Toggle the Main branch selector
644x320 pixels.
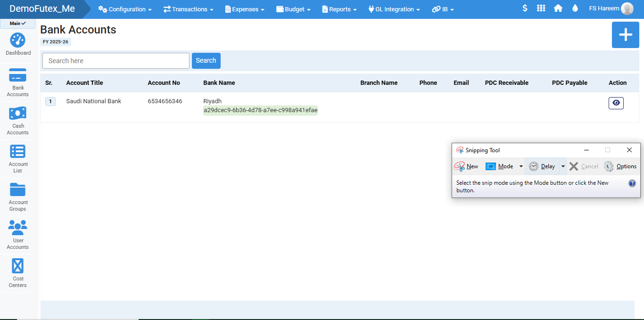17,23
